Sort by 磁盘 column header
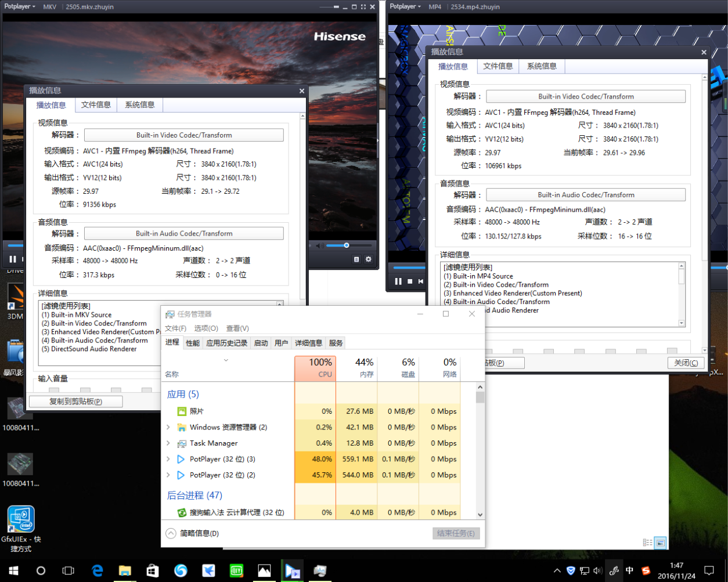Screen dimensions: 728x582 398,368
